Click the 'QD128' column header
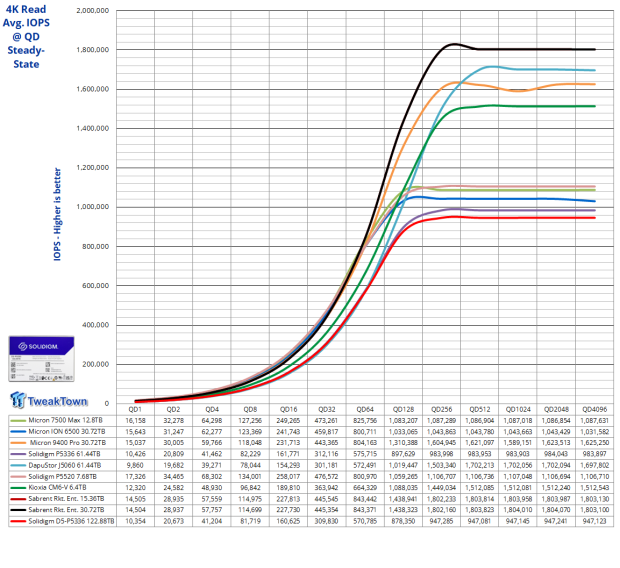The width and height of the screenshot is (620, 568). pyautogui.click(x=403, y=409)
